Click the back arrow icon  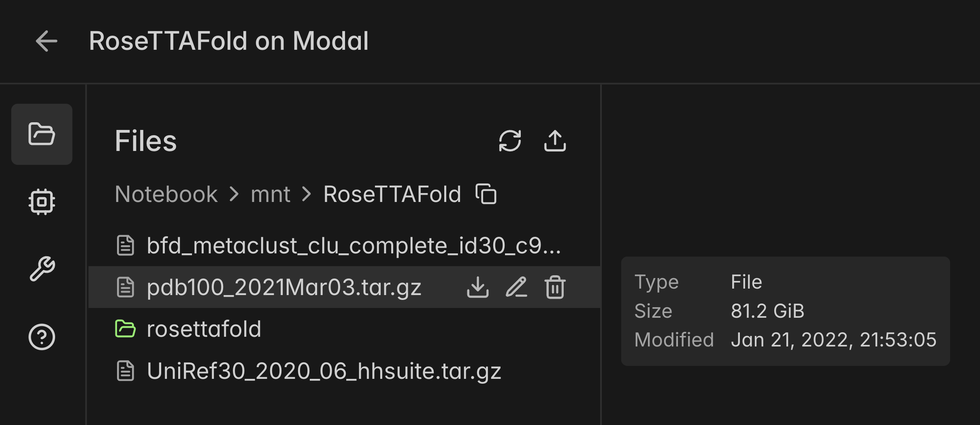click(x=46, y=41)
